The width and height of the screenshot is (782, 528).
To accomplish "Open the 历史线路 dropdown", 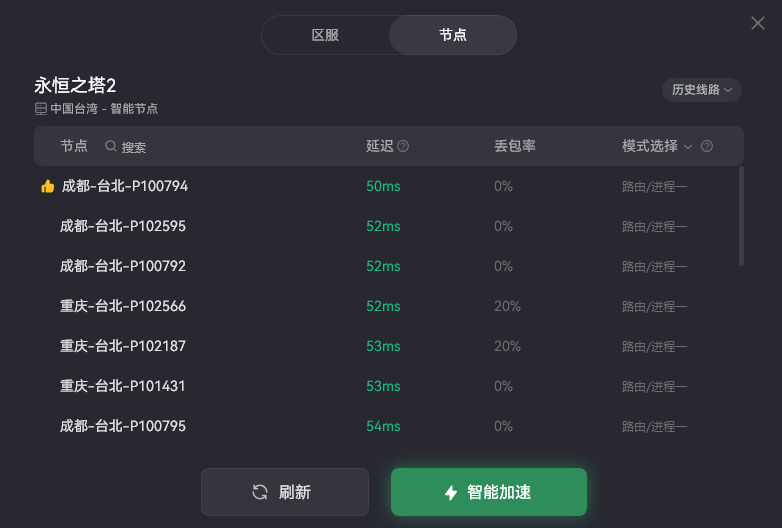I will click(x=701, y=90).
